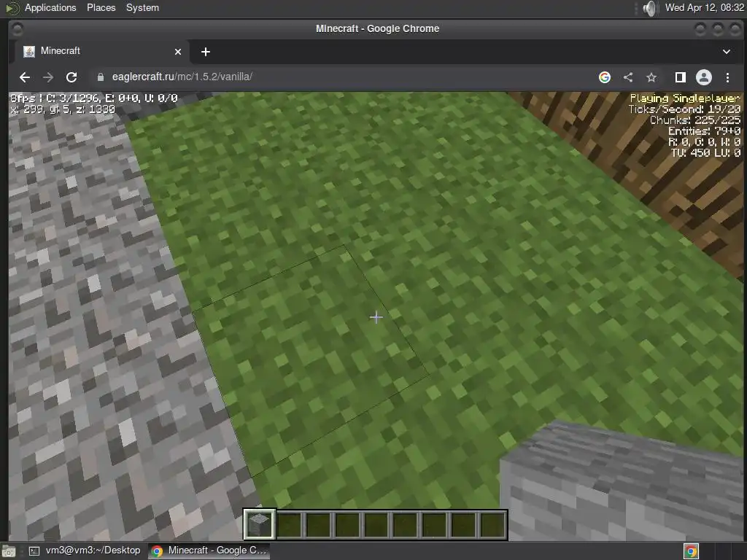Select the last hotbar slot

tap(492, 524)
